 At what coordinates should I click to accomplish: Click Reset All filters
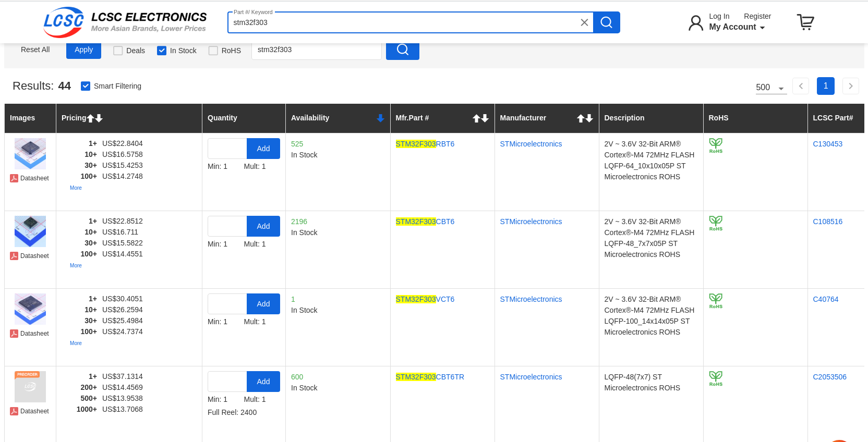[x=35, y=50]
